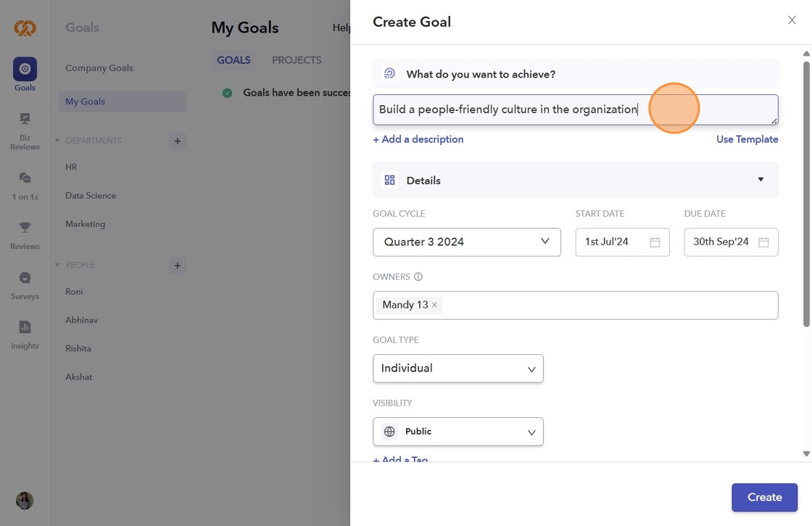This screenshot has height=526, width=812.
Task: Open the Goal Cycle Quarter 3 2024 dropdown
Action: click(x=466, y=242)
